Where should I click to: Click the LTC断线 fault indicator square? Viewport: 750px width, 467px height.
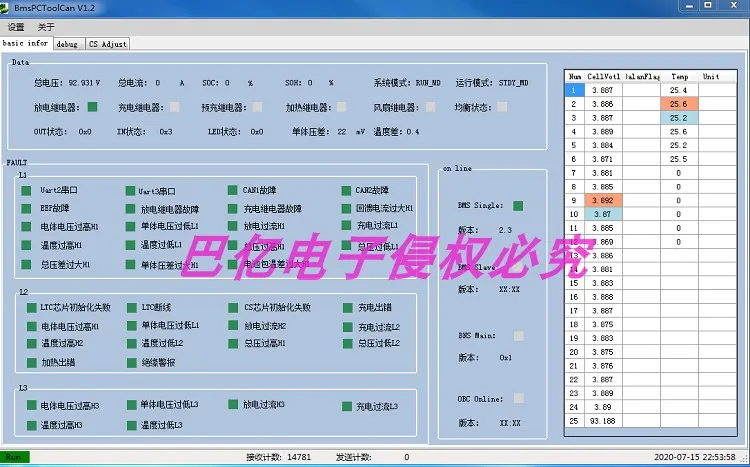tap(132, 308)
